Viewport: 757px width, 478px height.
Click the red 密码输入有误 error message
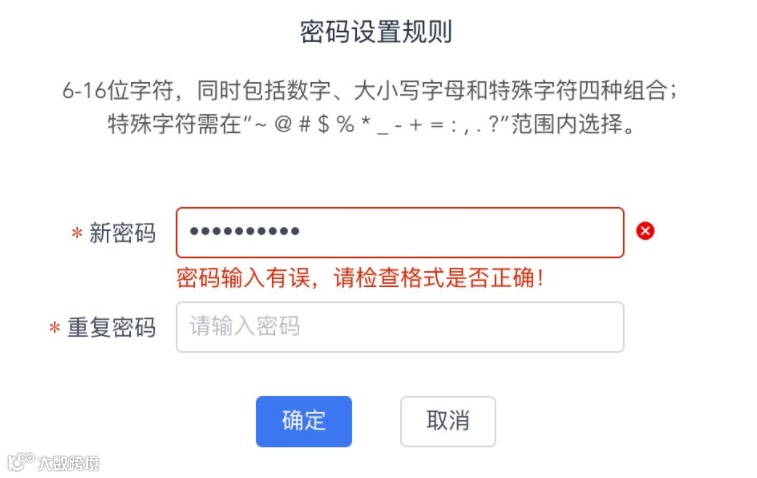(360, 277)
